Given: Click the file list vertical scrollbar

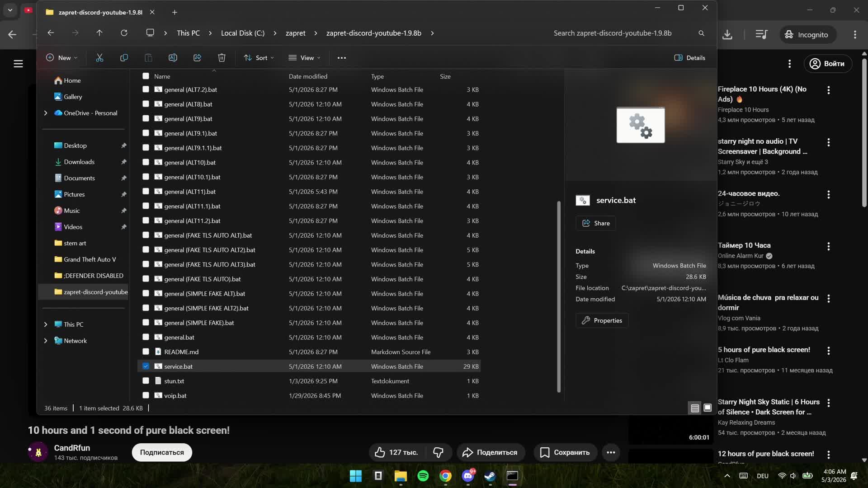Looking at the screenshot, I should tap(559, 296).
